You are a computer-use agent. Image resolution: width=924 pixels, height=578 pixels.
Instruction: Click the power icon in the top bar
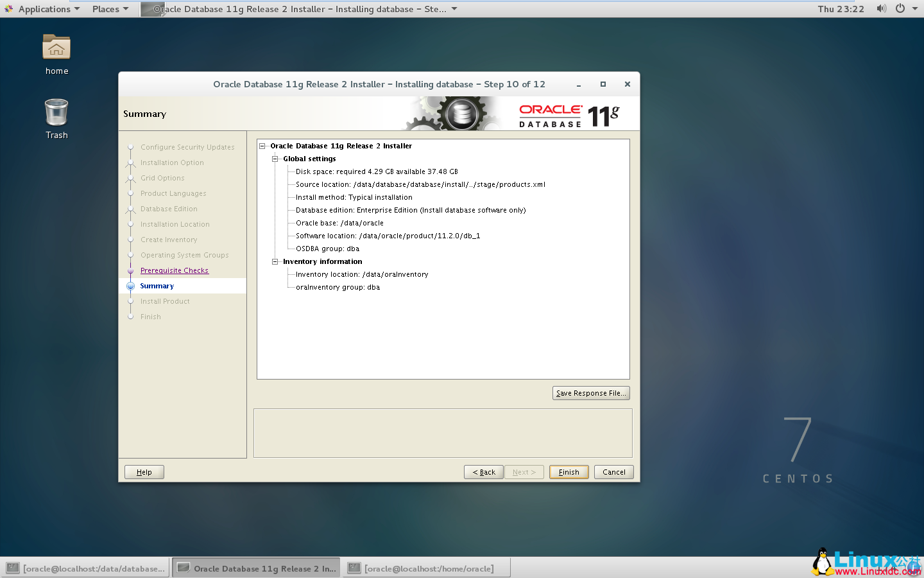[901, 9]
